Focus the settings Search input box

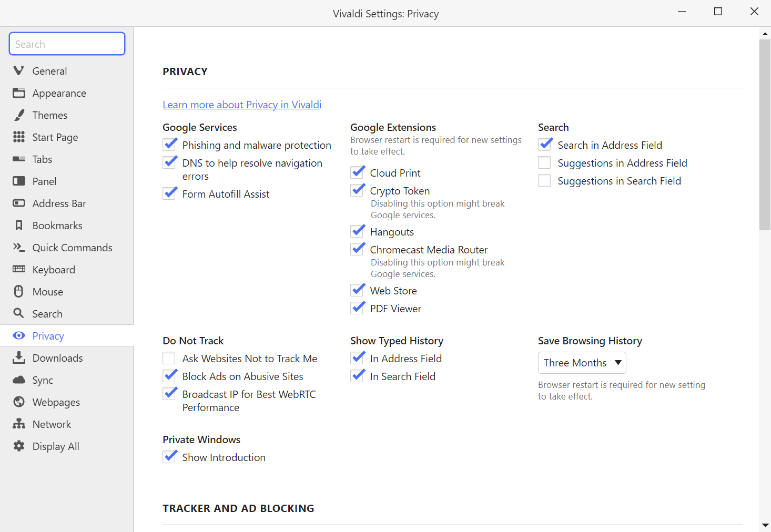click(67, 44)
